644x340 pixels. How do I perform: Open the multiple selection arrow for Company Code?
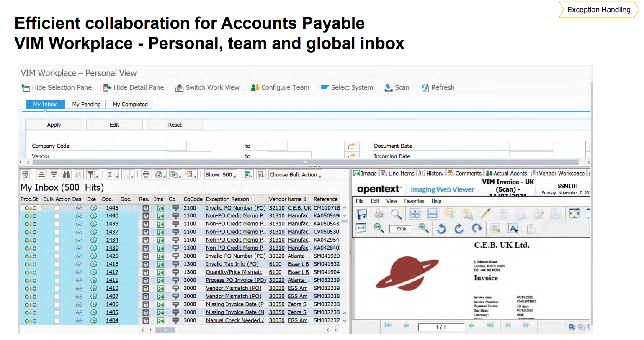pyautogui.click(x=351, y=146)
